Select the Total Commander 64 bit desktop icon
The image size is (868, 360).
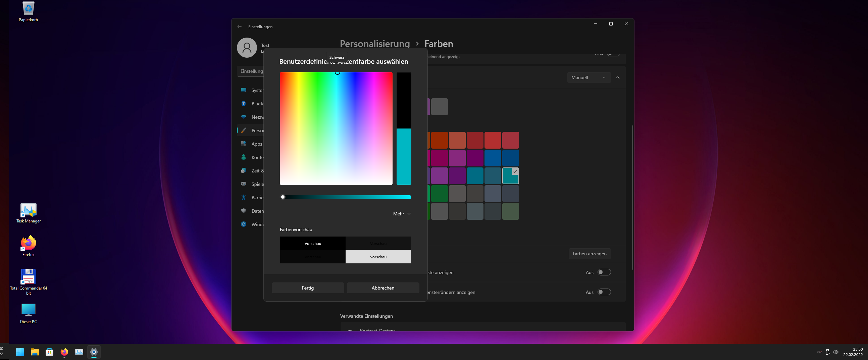pyautogui.click(x=29, y=282)
